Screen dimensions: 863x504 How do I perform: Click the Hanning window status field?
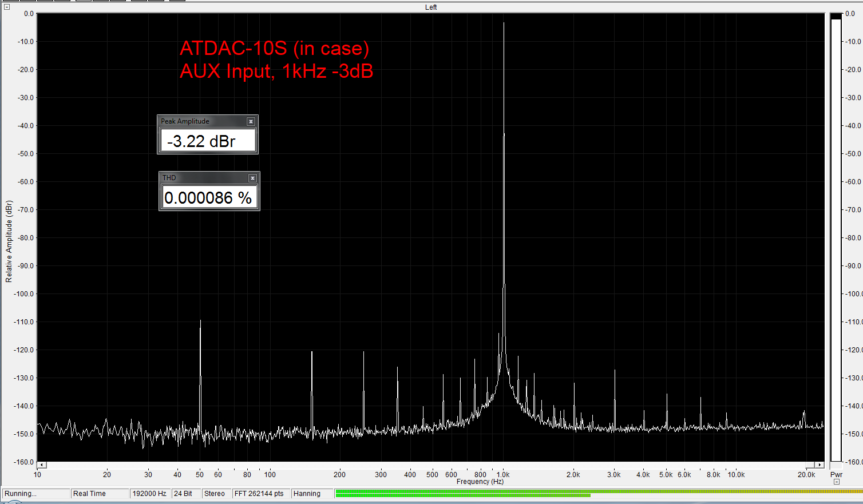pos(312,494)
